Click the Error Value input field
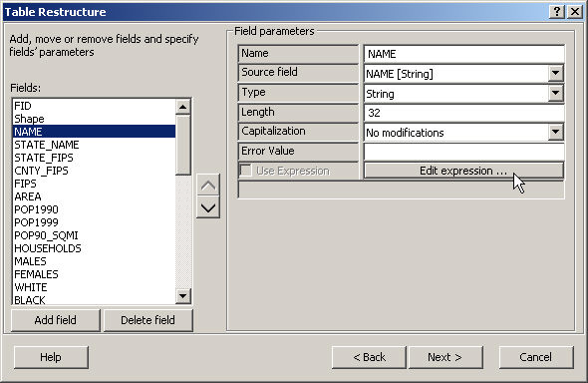 click(x=463, y=152)
